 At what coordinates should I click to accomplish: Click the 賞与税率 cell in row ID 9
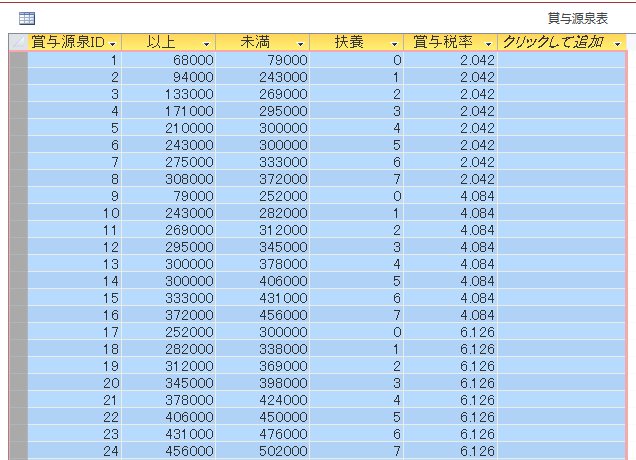click(x=453, y=196)
